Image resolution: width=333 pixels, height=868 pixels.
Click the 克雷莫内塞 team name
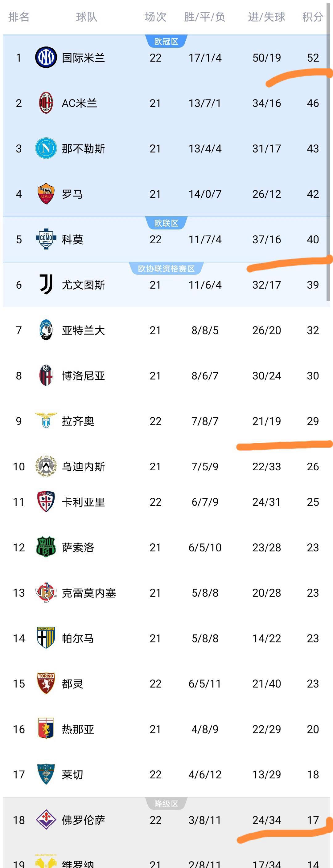pos(89,593)
